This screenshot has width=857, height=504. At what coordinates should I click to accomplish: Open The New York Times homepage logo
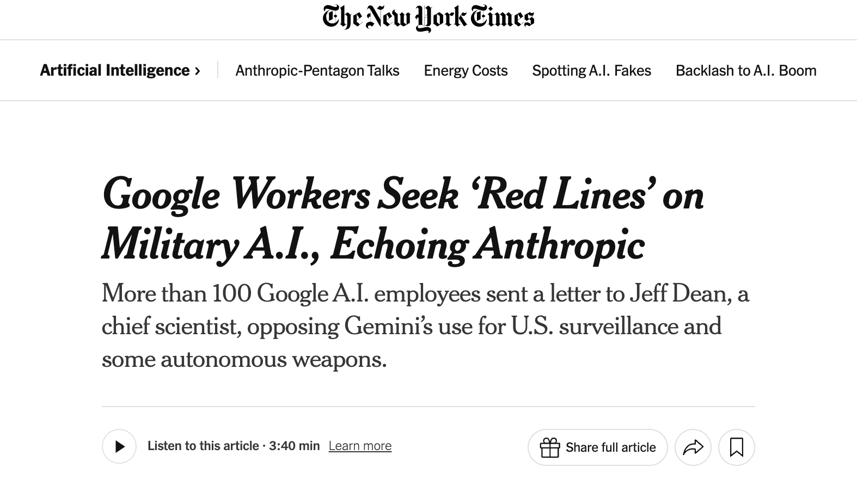click(x=428, y=17)
